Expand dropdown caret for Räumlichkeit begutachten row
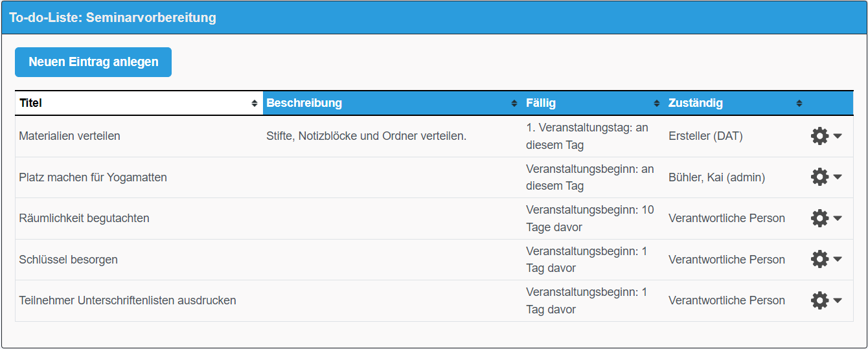Image resolution: width=868 pixels, height=349 pixels. point(838,218)
